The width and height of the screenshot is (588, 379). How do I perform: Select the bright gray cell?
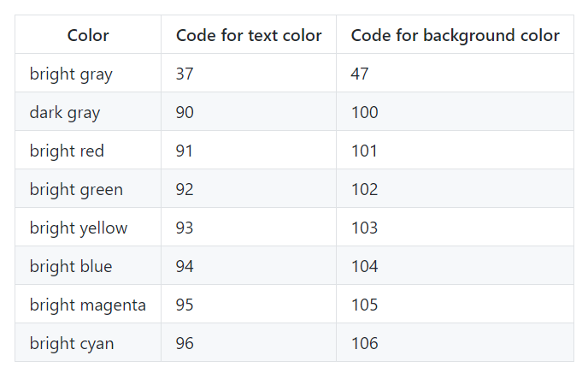tap(88, 74)
